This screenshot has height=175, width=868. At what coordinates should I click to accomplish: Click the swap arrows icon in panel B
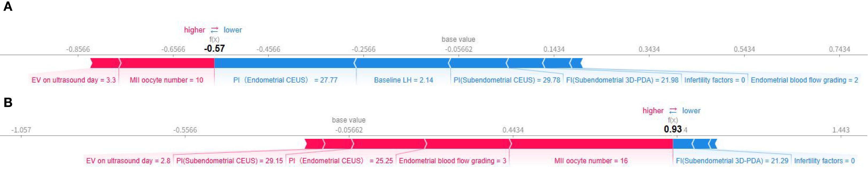pyautogui.click(x=673, y=111)
